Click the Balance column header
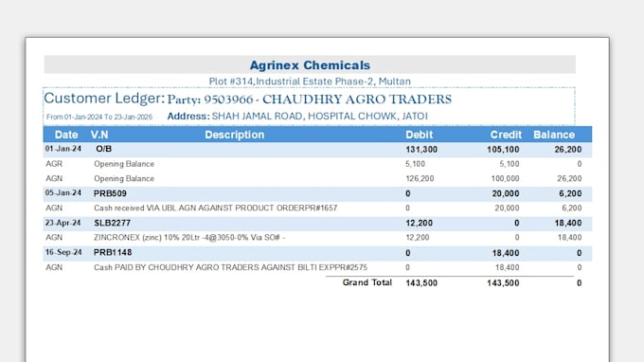The height and width of the screenshot is (362, 644). pyautogui.click(x=554, y=135)
